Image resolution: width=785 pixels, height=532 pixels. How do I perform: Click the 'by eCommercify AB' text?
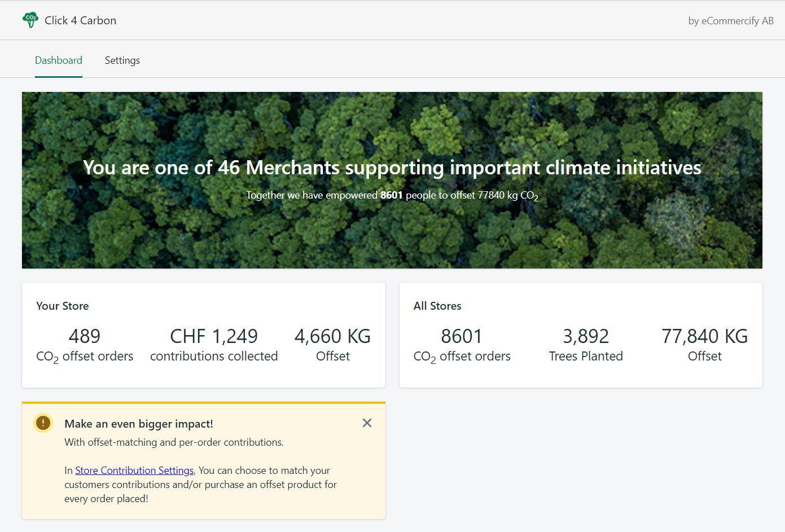point(730,21)
